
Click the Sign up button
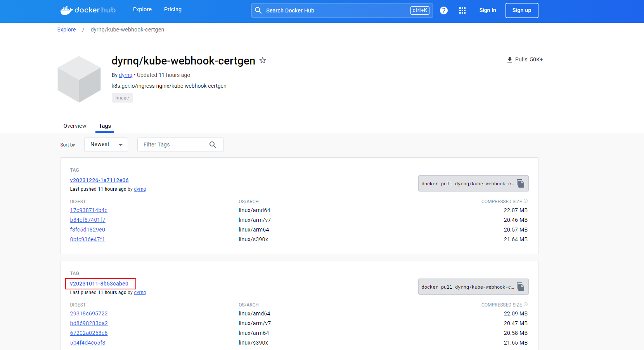pyautogui.click(x=522, y=10)
